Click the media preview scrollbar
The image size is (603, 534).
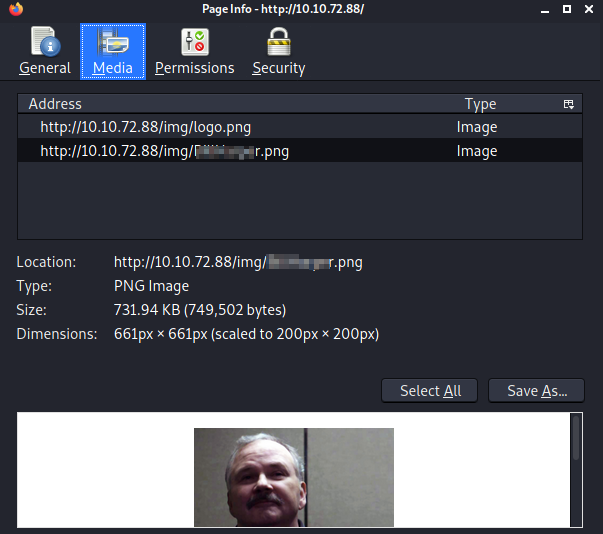pyautogui.click(x=575, y=440)
